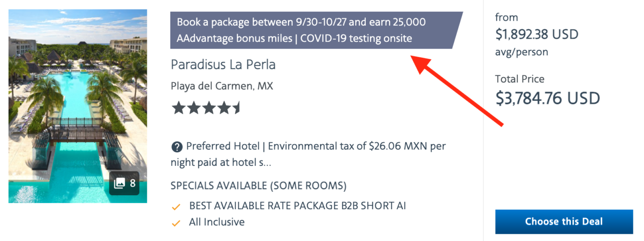Click the half star at the rating's end
Viewport: 644px width, 241px height.
236,108
